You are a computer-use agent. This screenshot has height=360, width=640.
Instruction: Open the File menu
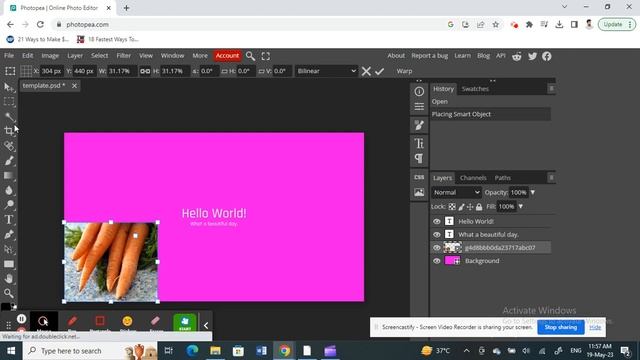click(9, 56)
